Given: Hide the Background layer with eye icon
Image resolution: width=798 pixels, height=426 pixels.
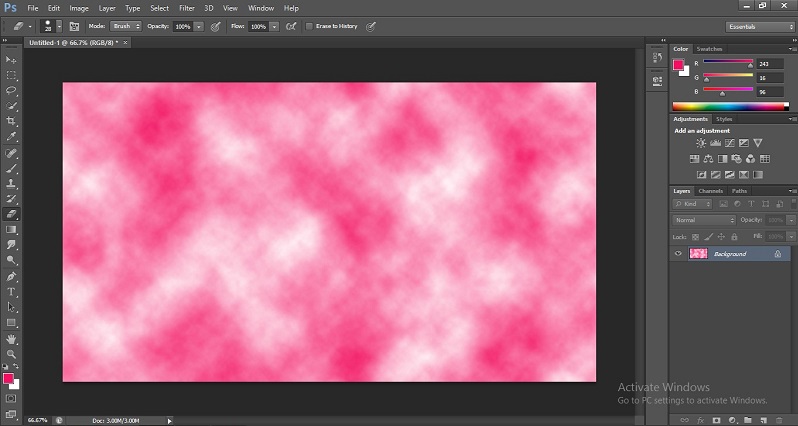Looking at the screenshot, I should coord(678,253).
